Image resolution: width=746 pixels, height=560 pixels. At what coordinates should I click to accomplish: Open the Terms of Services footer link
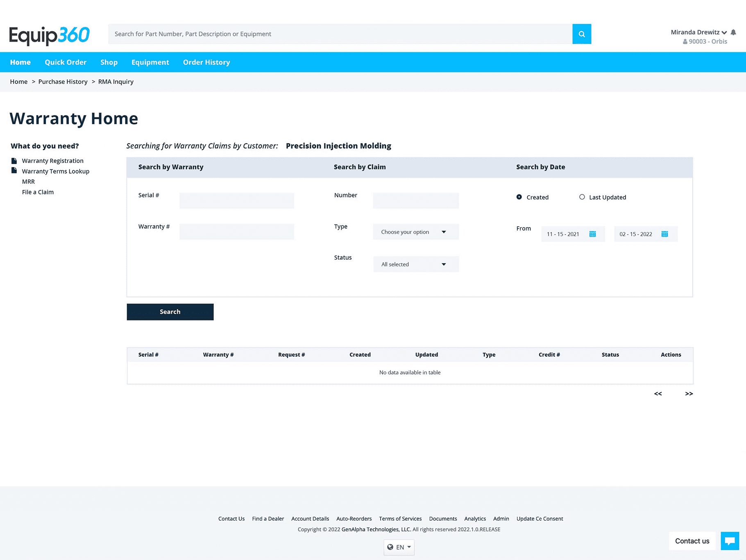400,519
